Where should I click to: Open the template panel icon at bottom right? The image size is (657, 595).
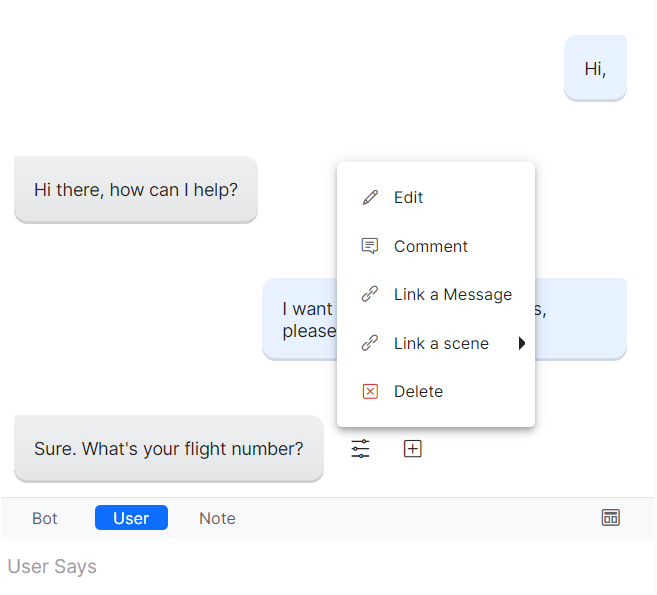[610, 517]
